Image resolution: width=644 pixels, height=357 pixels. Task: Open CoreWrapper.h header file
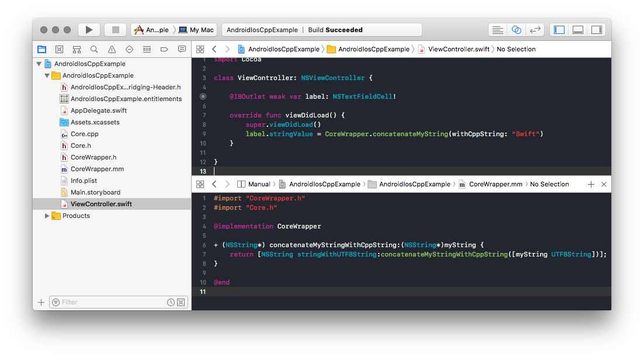click(x=94, y=157)
